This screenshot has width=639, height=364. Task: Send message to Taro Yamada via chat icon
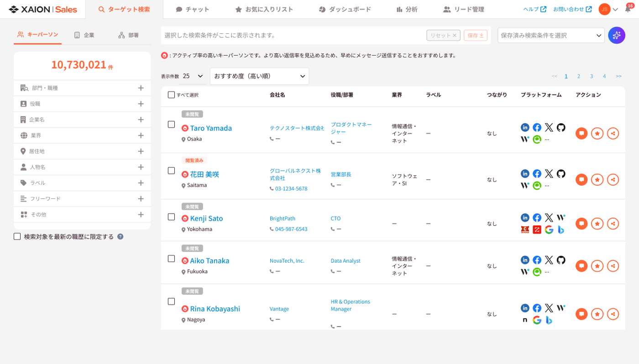pos(581,133)
